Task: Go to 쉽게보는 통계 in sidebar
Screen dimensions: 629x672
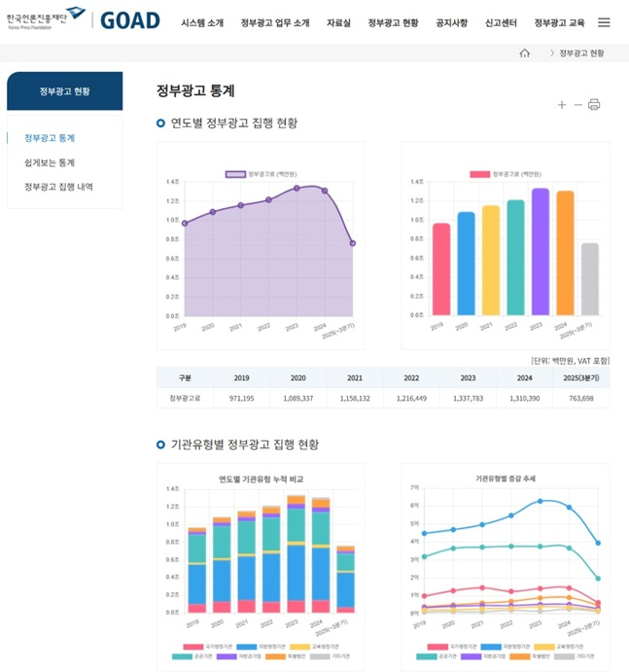Action: pos(50,162)
